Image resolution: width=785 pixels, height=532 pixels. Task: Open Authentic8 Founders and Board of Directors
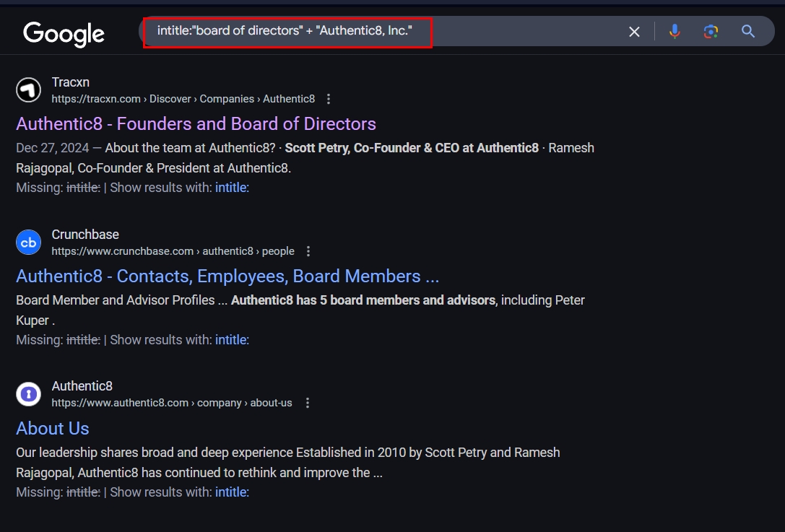(x=196, y=123)
